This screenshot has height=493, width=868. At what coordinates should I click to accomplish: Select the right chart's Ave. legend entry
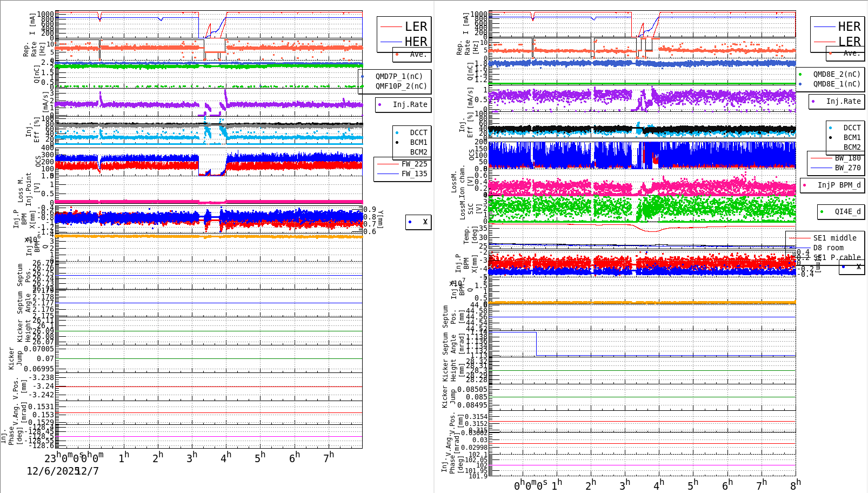tap(851, 53)
